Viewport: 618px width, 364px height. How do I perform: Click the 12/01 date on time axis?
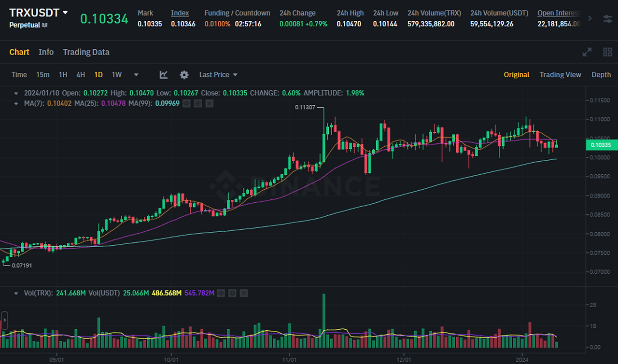coord(404,360)
